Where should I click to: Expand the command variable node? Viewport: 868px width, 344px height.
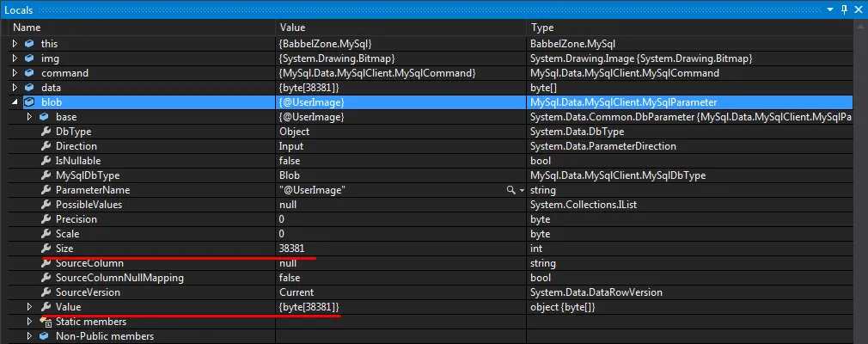15,72
